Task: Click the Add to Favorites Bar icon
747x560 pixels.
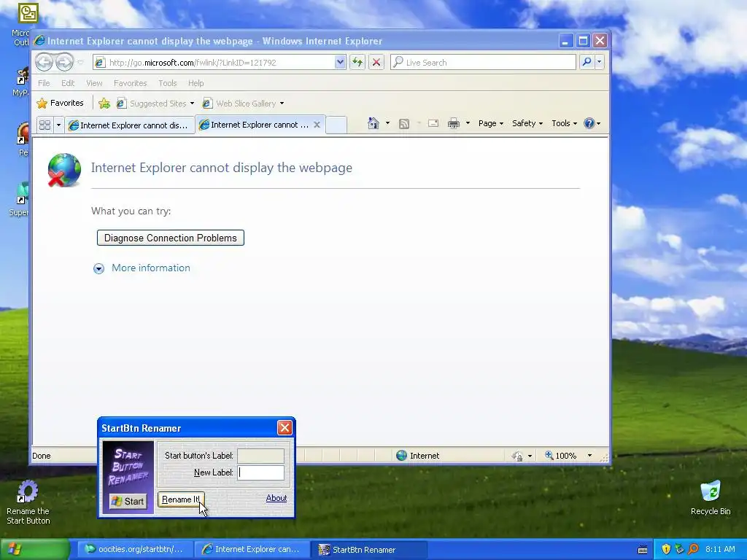Action: pyautogui.click(x=104, y=104)
